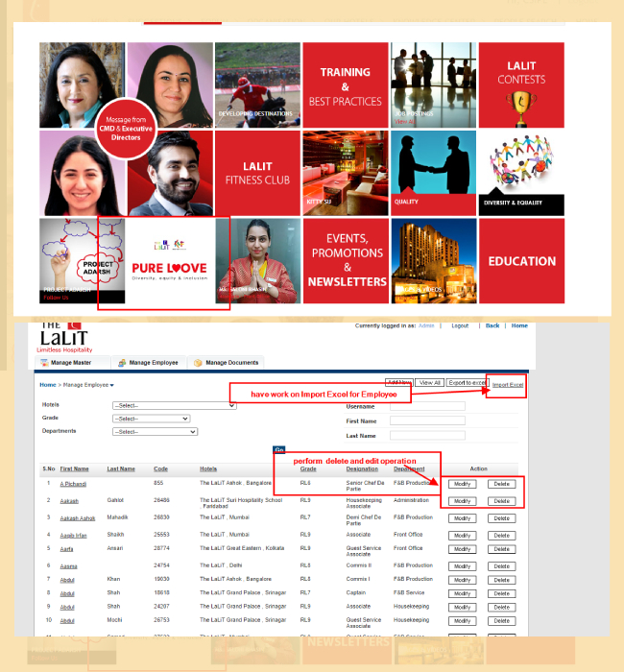Click the 'Senior Chef De Partie' designation cell
The height and width of the screenshot is (672, 624).
365,486
